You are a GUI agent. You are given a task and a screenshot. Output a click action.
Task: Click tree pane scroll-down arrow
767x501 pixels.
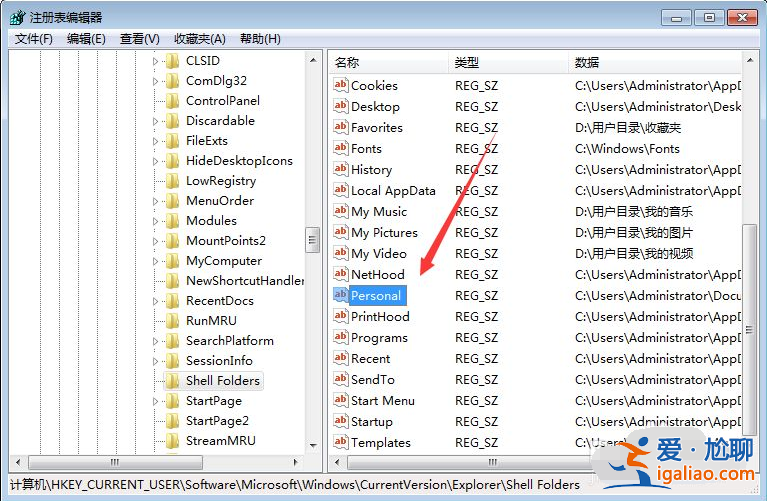click(313, 446)
